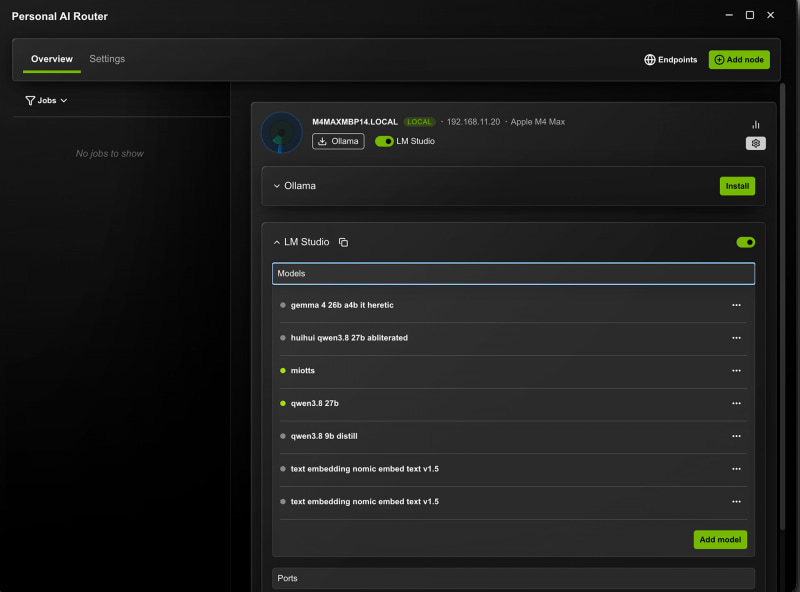Viewport: 800px width, 592px height.
Task: Click the Models header field
Action: point(513,274)
